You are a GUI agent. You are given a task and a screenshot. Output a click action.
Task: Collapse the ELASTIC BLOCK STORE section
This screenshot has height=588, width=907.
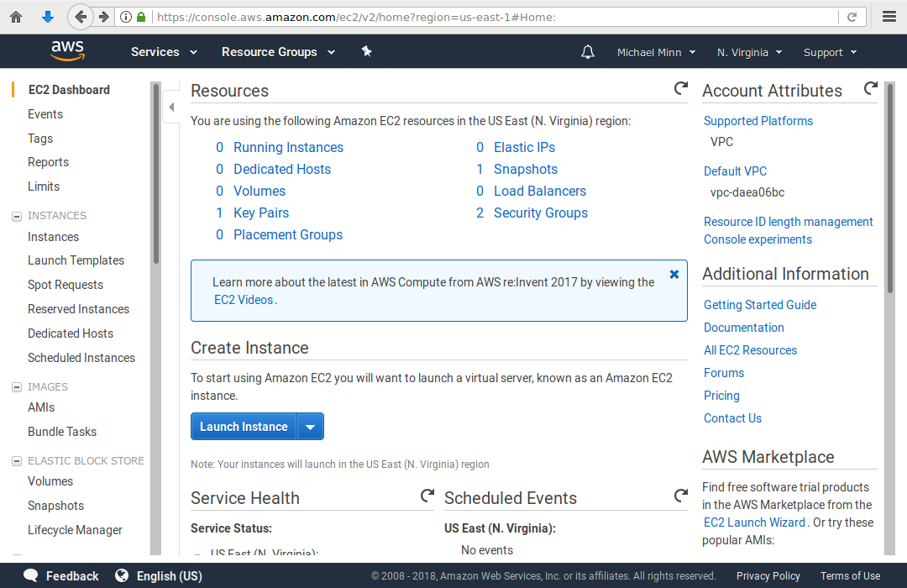pyautogui.click(x=17, y=461)
